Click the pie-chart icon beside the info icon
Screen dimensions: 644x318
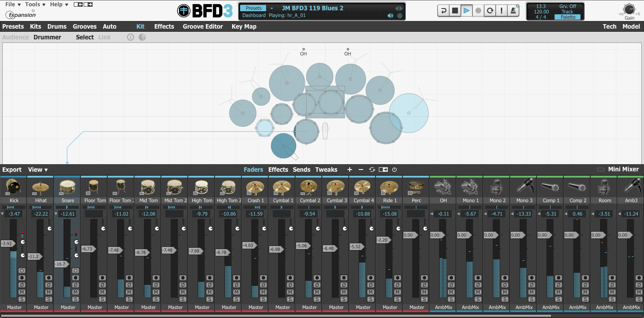(x=142, y=37)
